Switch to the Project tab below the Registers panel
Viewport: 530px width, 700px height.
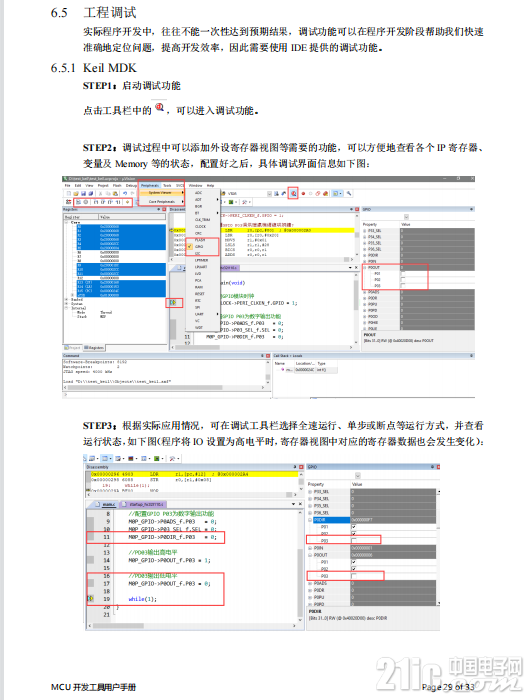click(72, 348)
